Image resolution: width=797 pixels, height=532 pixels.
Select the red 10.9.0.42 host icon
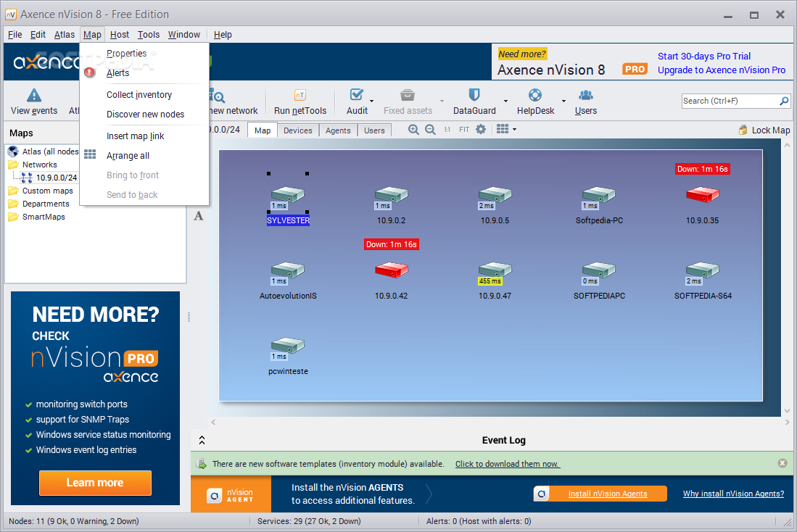click(392, 270)
